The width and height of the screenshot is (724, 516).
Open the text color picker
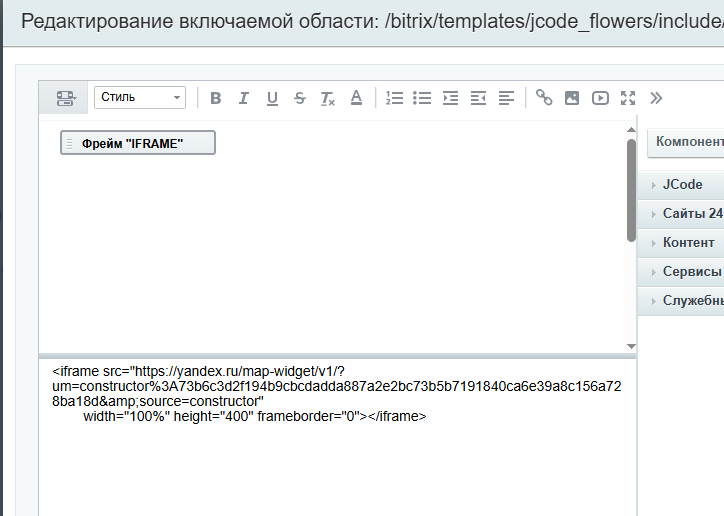tap(356, 98)
